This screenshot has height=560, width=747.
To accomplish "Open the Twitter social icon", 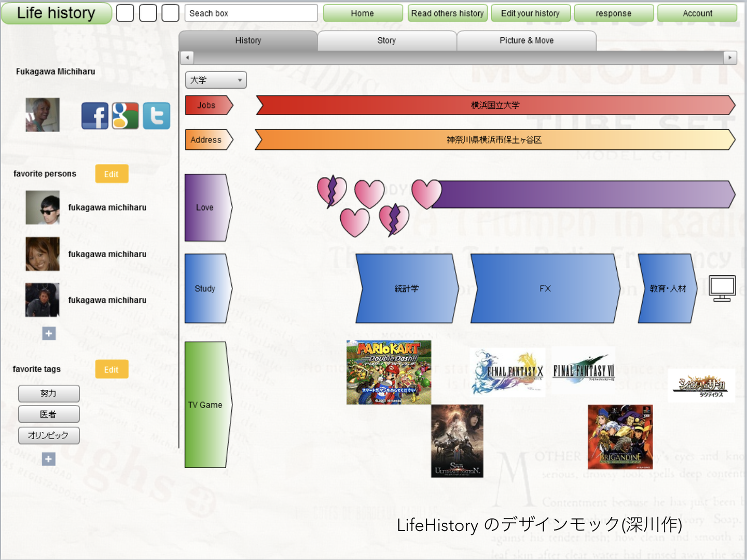I will pyautogui.click(x=156, y=116).
